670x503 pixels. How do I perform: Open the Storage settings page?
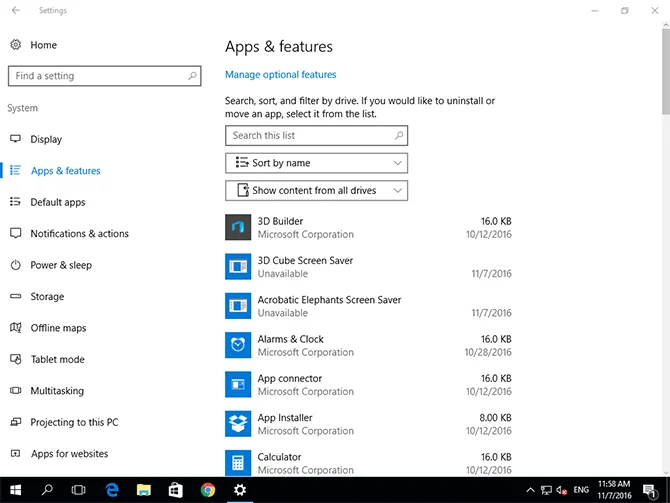[x=47, y=297]
